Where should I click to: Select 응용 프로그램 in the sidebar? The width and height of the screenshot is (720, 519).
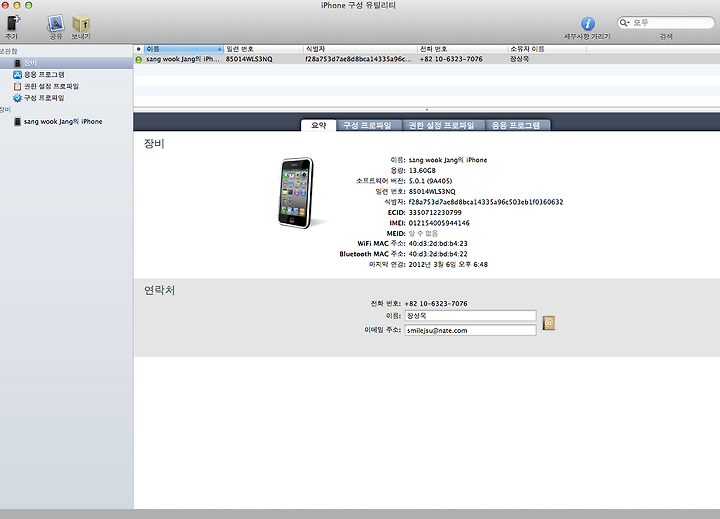click(x=44, y=74)
